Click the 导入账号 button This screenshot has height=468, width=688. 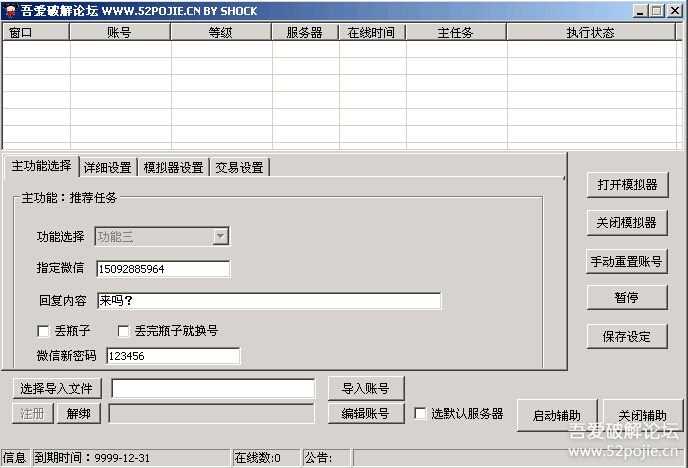pyautogui.click(x=366, y=388)
